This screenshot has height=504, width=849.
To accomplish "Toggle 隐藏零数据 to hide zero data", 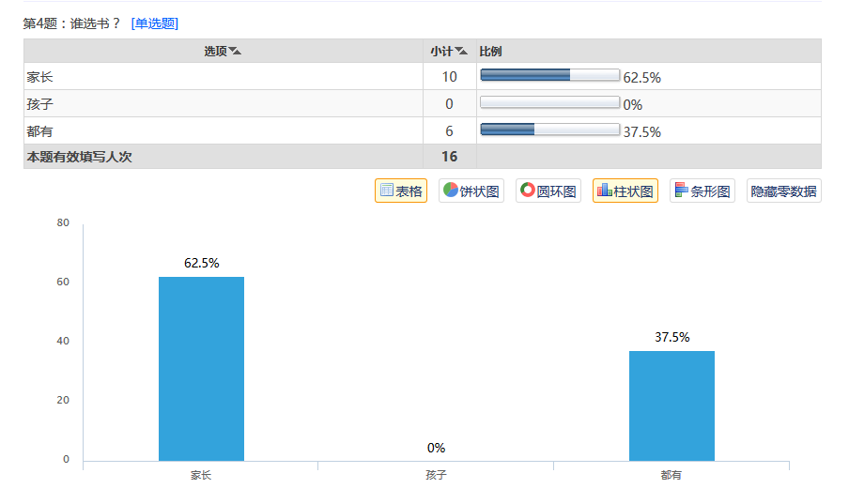I will [783, 191].
